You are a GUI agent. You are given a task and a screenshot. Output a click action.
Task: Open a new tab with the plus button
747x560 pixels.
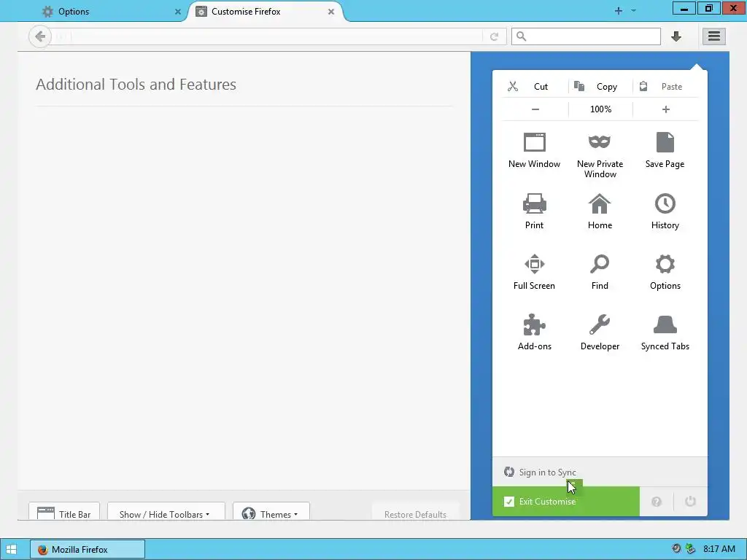[x=619, y=11]
